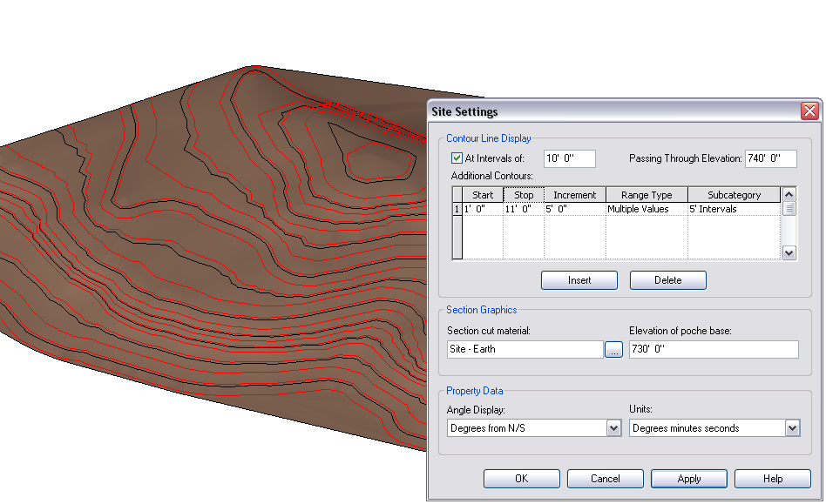Browse section cut material with ellipsis button
The image size is (826, 504).
click(613, 350)
